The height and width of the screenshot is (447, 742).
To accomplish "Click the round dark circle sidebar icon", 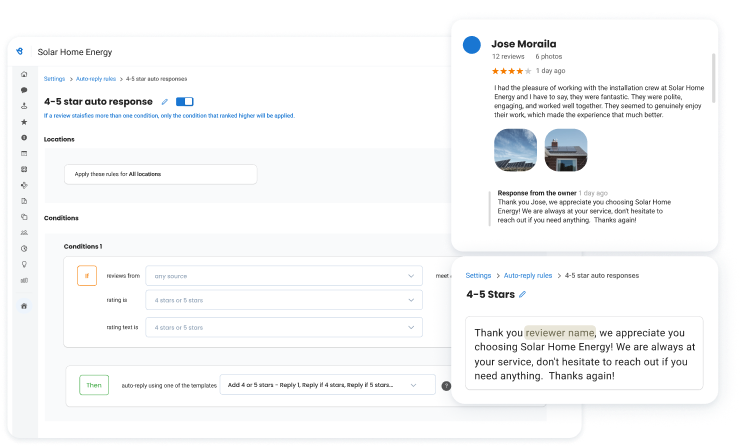I will (24, 138).
